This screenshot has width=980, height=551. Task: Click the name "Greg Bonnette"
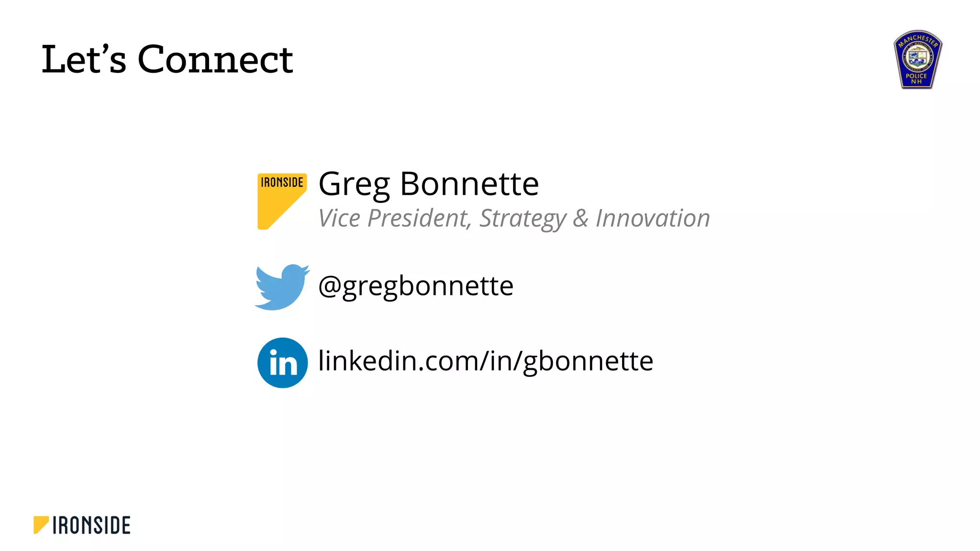click(428, 184)
